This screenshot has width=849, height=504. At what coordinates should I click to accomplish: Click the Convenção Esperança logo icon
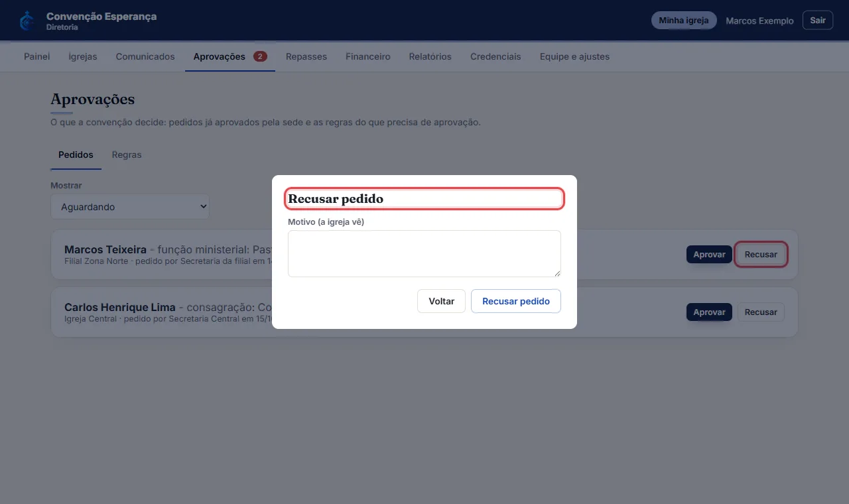pos(27,21)
